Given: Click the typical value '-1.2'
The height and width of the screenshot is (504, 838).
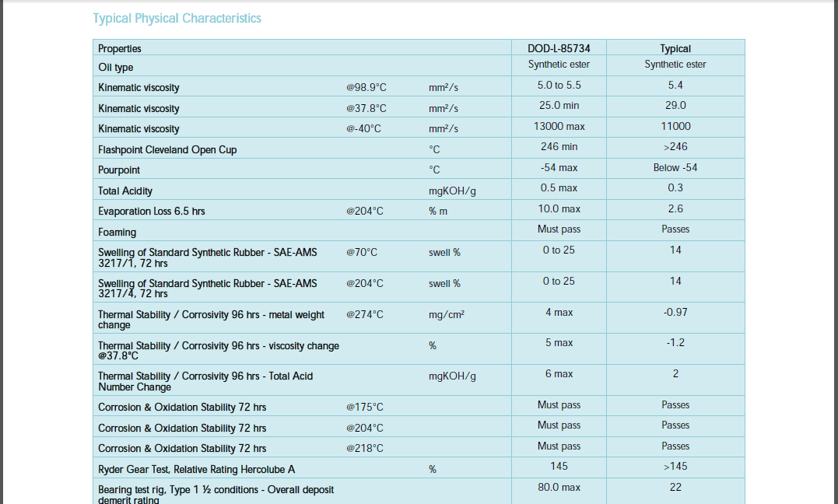Looking at the screenshot, I should [675, 343].
